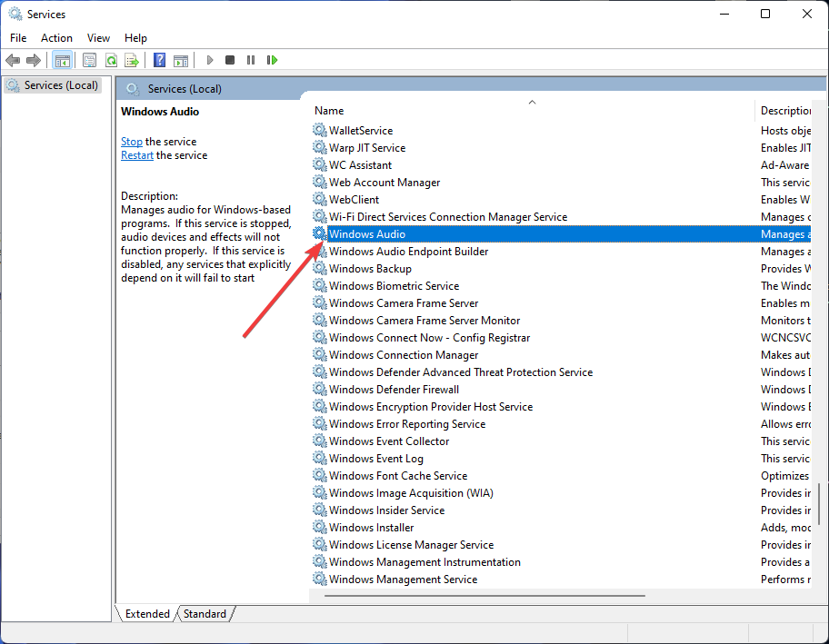The height and width of the screenshot is (644, 829).
Task: Click the gear icon beside Windows Backup
Action: (x=319, y=268)
